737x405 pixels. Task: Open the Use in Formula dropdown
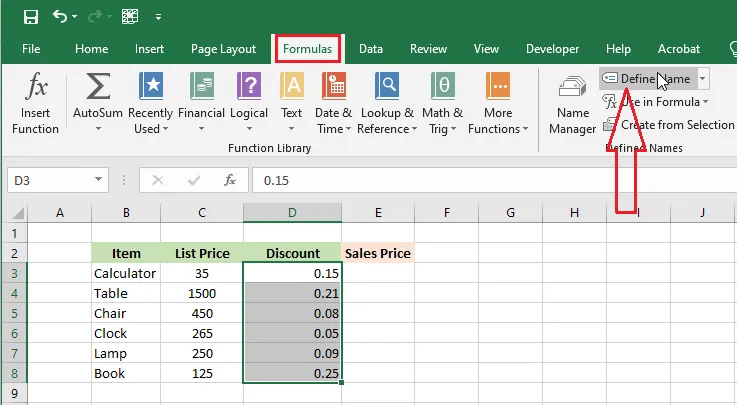point(655,102)
